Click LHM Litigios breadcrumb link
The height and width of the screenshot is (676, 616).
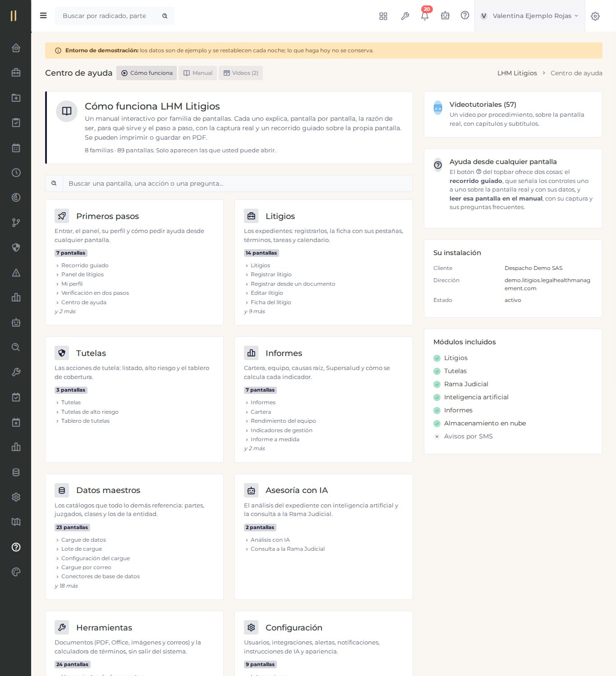click(x=517, y=73)
